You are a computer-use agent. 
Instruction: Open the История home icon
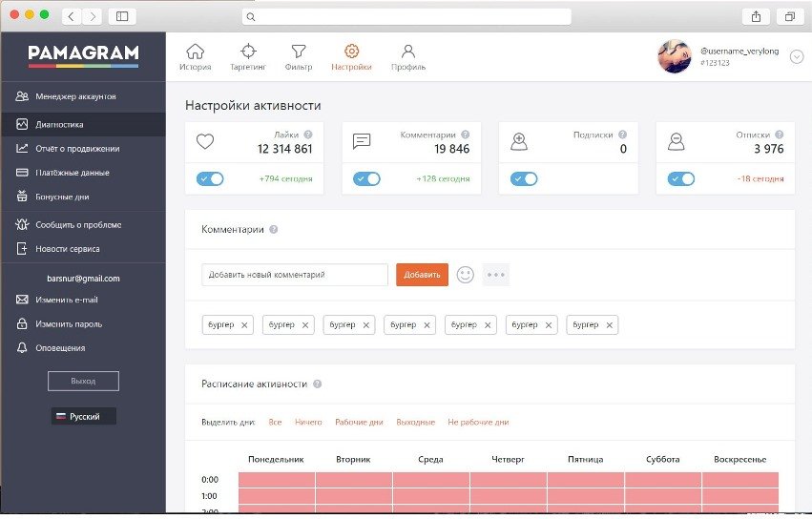(196, 52)
